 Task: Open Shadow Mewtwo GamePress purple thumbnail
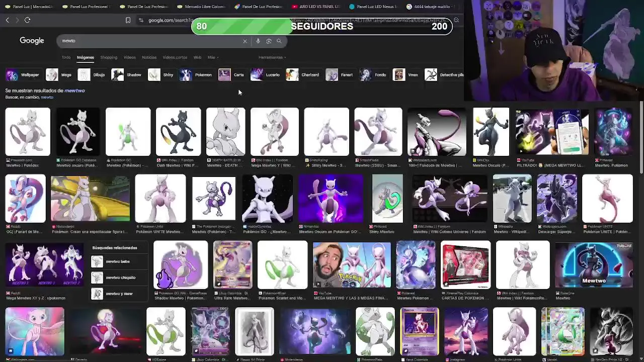click(181, 265)
